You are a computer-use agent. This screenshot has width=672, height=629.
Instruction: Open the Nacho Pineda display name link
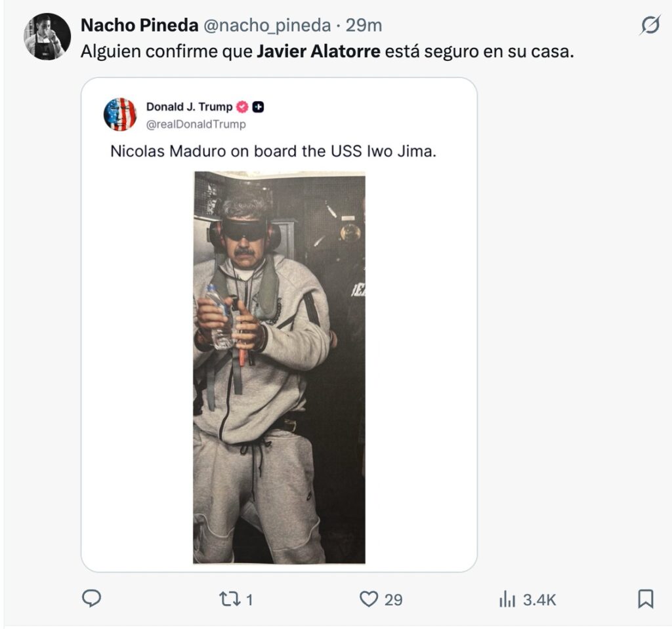tap(139, 26)
